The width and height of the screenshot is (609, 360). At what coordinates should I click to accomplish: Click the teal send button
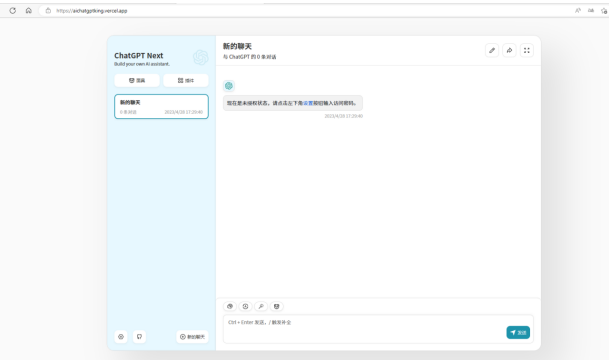click(518, 332)
